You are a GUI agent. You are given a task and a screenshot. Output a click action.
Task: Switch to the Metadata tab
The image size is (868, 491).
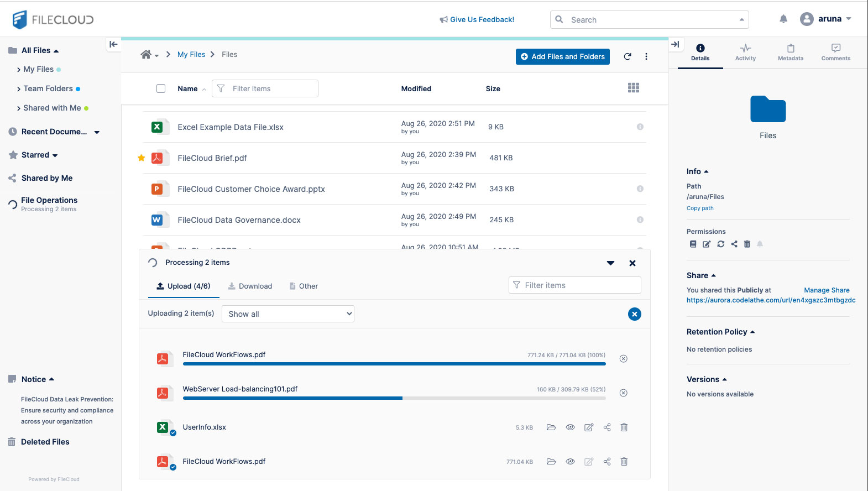[791, 53]
